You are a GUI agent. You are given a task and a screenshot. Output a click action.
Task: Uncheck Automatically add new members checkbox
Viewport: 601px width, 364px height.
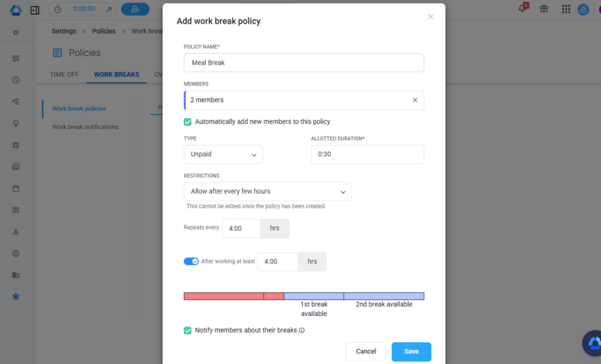(x=187, y=122)
